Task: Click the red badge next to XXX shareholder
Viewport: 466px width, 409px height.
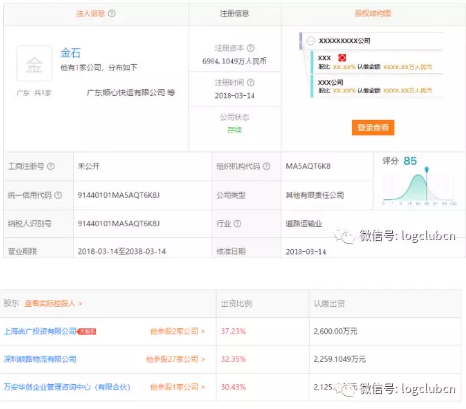Action: 342,58
